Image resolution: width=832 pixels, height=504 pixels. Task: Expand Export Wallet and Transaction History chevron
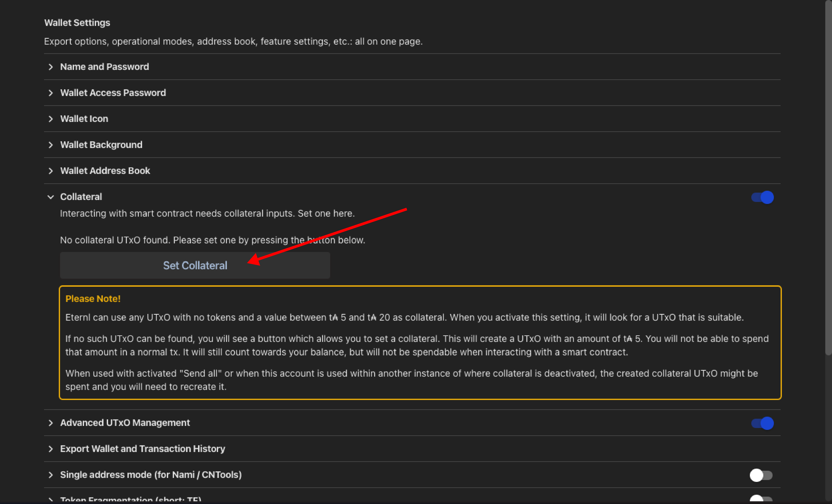point(51,449)
